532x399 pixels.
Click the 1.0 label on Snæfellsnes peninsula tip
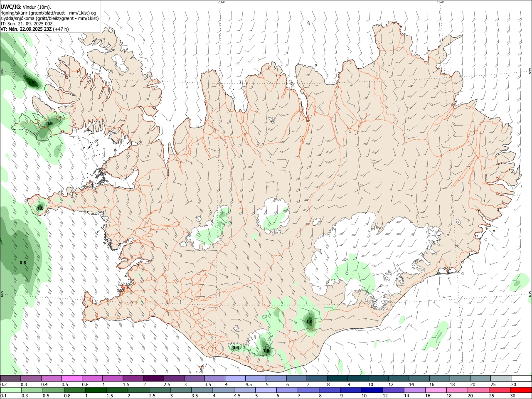[40, 208]
